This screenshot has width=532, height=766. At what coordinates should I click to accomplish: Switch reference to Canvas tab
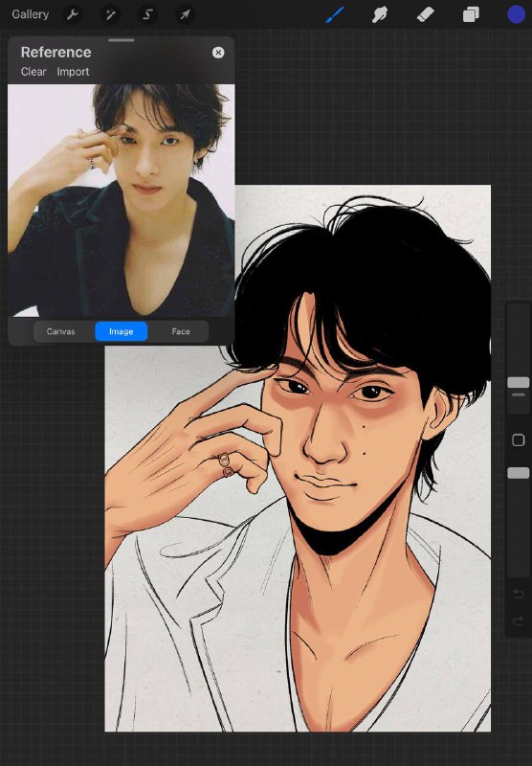(x=60, y=331)
